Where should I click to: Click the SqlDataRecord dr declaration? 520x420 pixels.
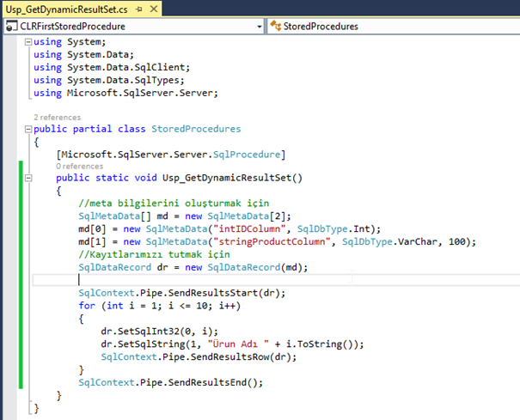[x=193, y=267]
